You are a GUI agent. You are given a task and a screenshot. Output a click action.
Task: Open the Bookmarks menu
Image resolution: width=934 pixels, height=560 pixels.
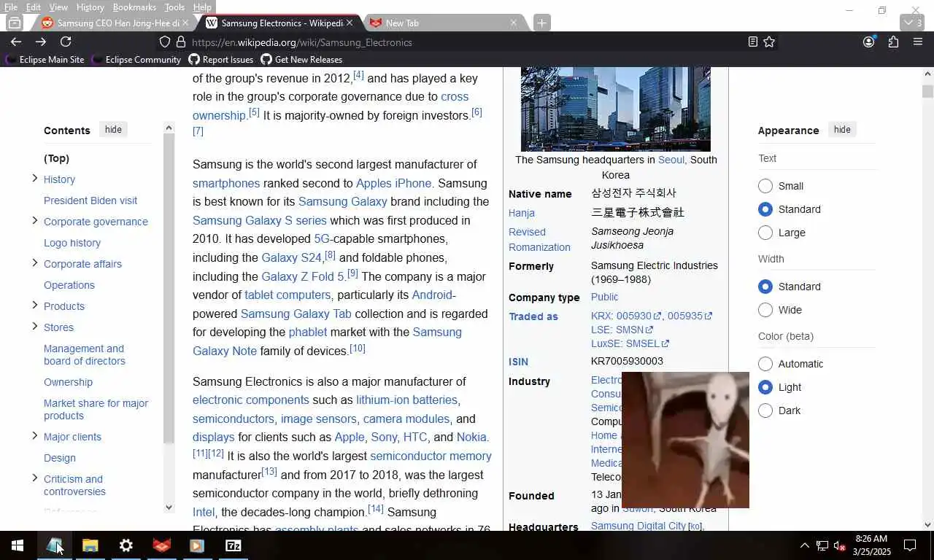point(134,7)
